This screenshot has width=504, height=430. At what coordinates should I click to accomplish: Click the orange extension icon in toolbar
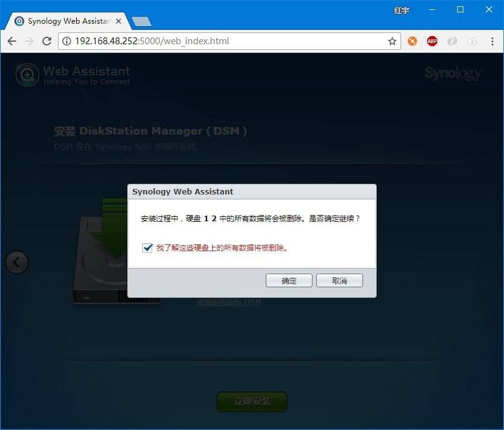point(412,41)
